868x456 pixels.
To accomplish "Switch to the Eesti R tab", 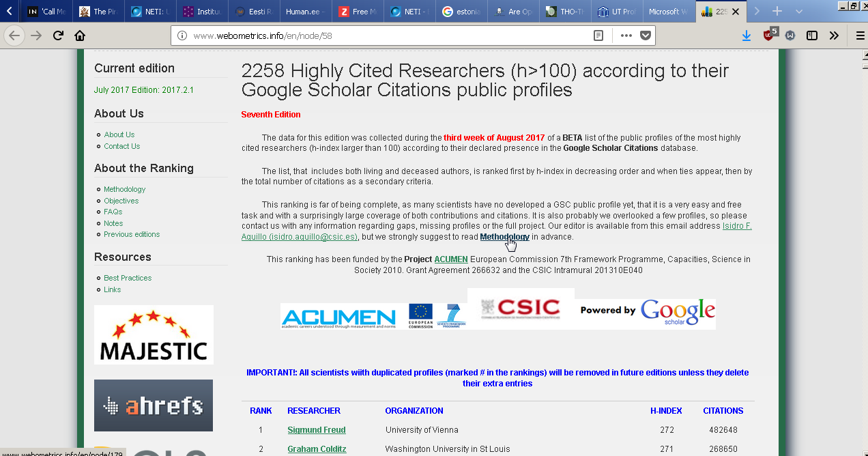I will pos(255,12).
